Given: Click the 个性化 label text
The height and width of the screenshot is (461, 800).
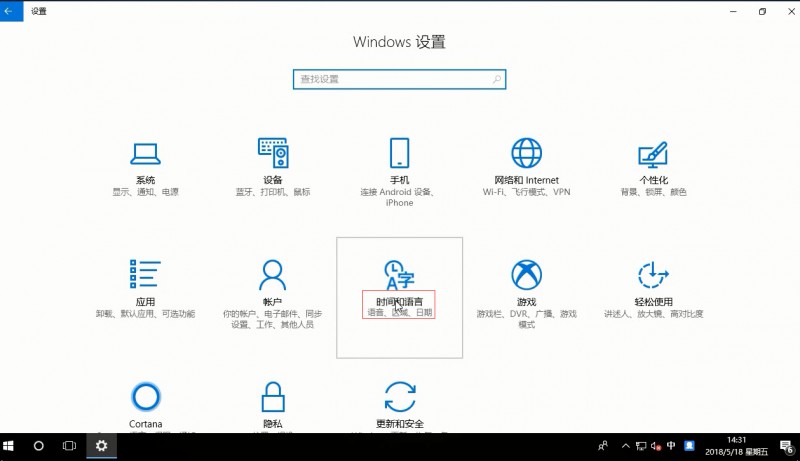Looking at the screenshot, I should (x=654, y=180).
